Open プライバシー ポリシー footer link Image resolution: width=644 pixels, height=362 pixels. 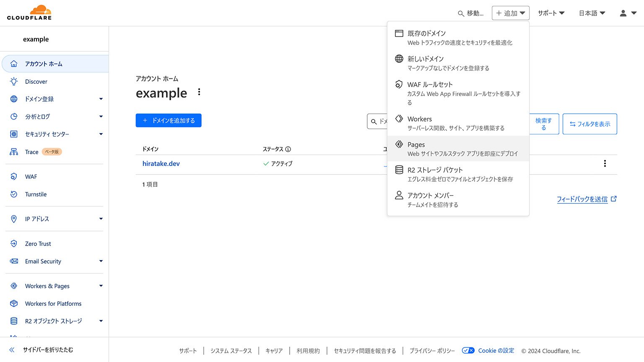[x=432, y=351]
